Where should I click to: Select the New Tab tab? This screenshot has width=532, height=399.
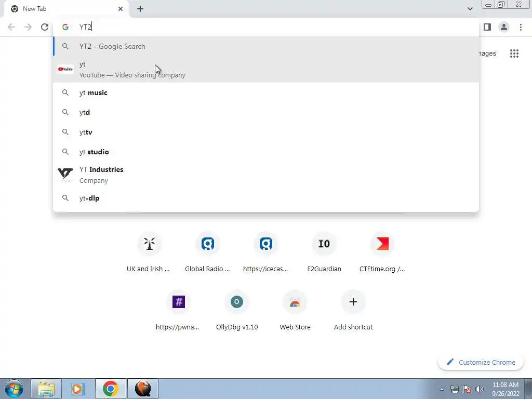(x=66, y=9)
